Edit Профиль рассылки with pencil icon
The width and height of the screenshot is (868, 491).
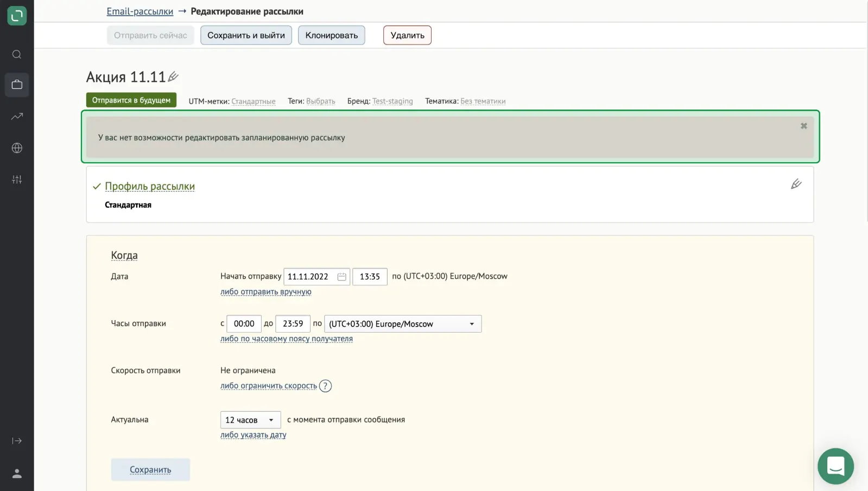pyautogui.click(x=796, y=184)
